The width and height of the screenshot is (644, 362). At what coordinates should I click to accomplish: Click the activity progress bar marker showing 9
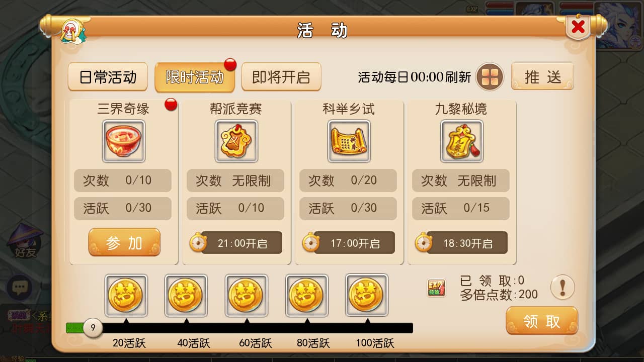pos(93,328)
